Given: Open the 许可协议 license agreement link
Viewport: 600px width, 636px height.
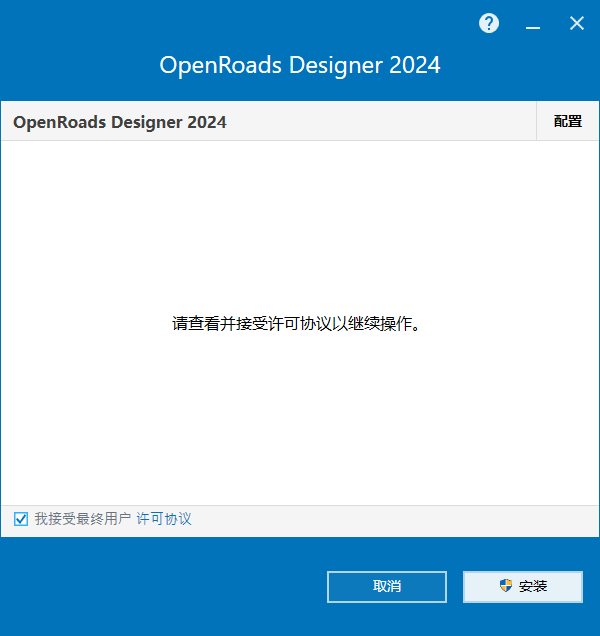Looking at the screenshot, I should pos(164,519).
